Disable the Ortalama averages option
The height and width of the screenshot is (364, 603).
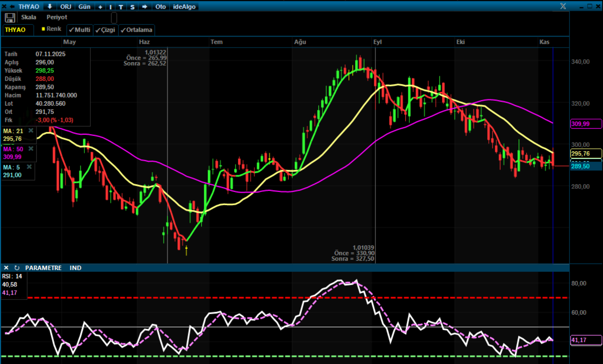[x=136, y=30]
